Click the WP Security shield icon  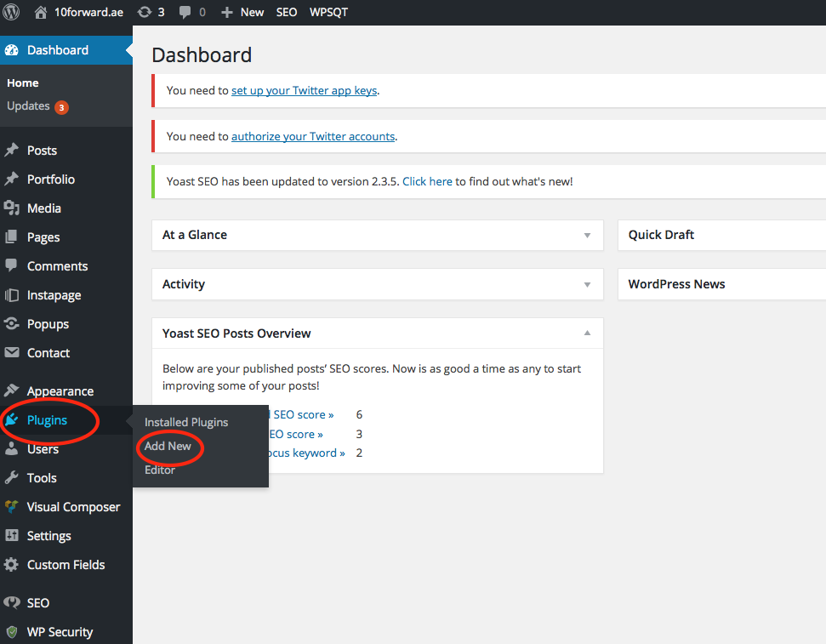coord(12,631)
